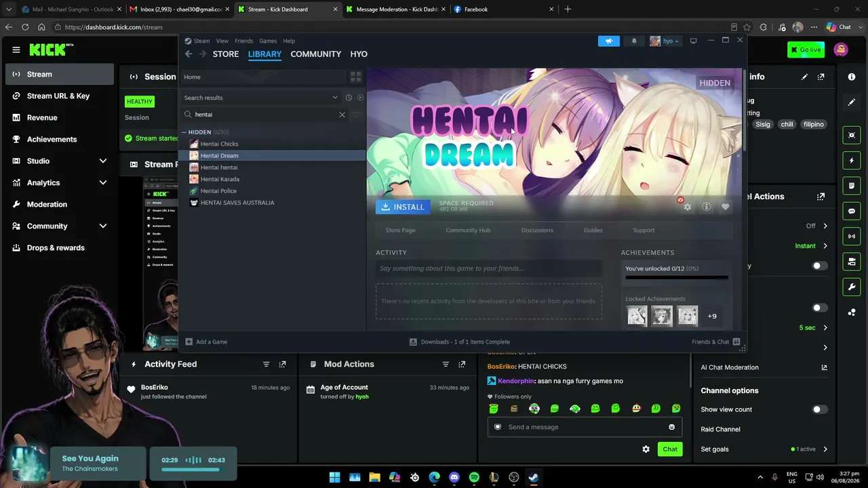Expand Studio in Kick sidebar

tap(103, 161)
